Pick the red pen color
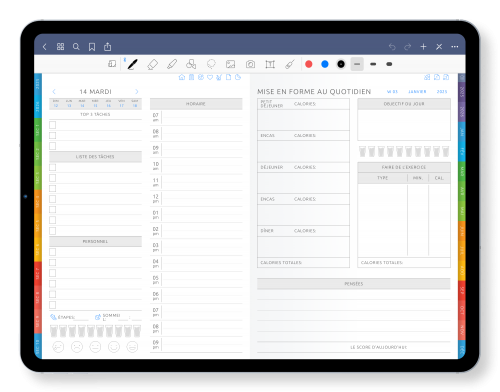 point(309,64)
